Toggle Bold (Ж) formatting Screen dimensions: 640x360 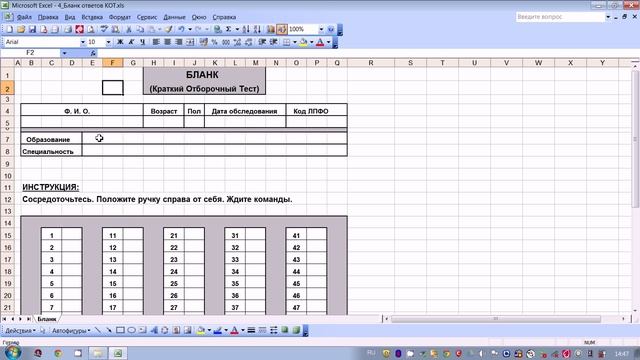click(120, 42)
